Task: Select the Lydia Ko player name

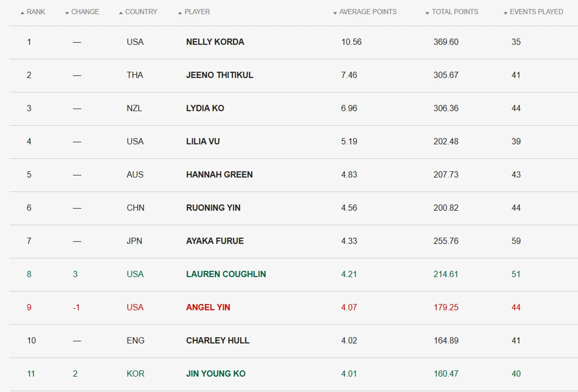Action: pos(205,108)
